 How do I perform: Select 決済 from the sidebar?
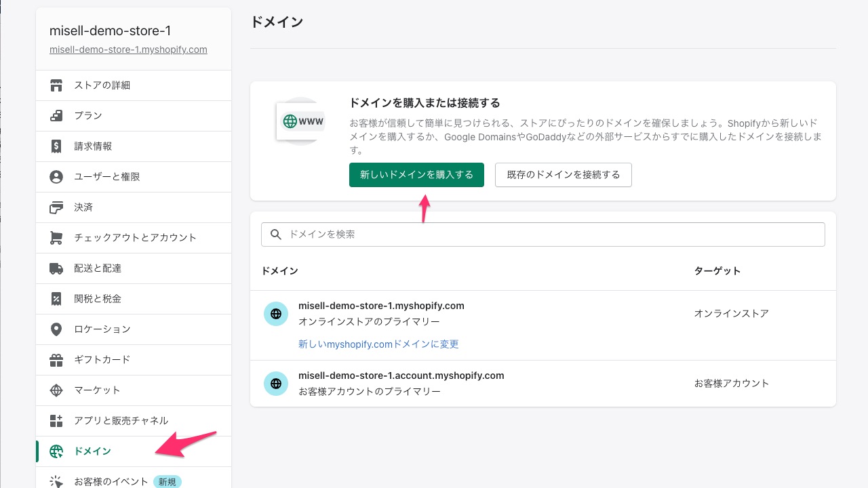click(x=134, y=207)
